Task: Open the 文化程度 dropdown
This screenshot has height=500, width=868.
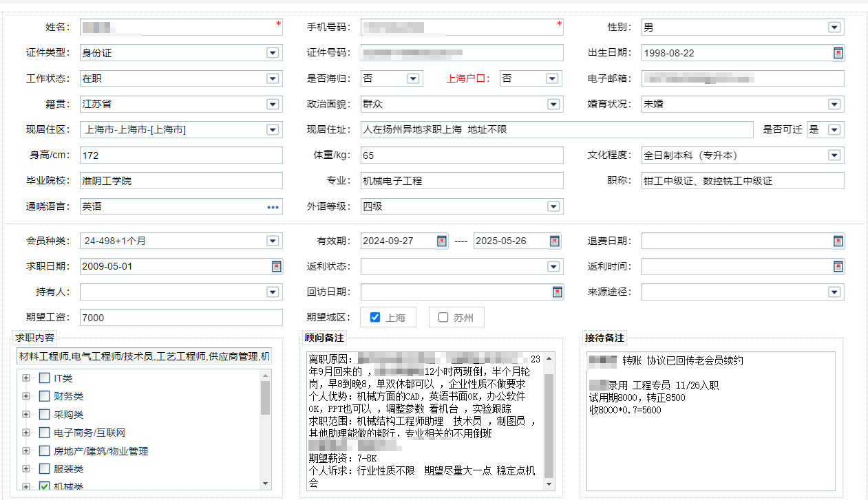Action: [x=834, y=155]
